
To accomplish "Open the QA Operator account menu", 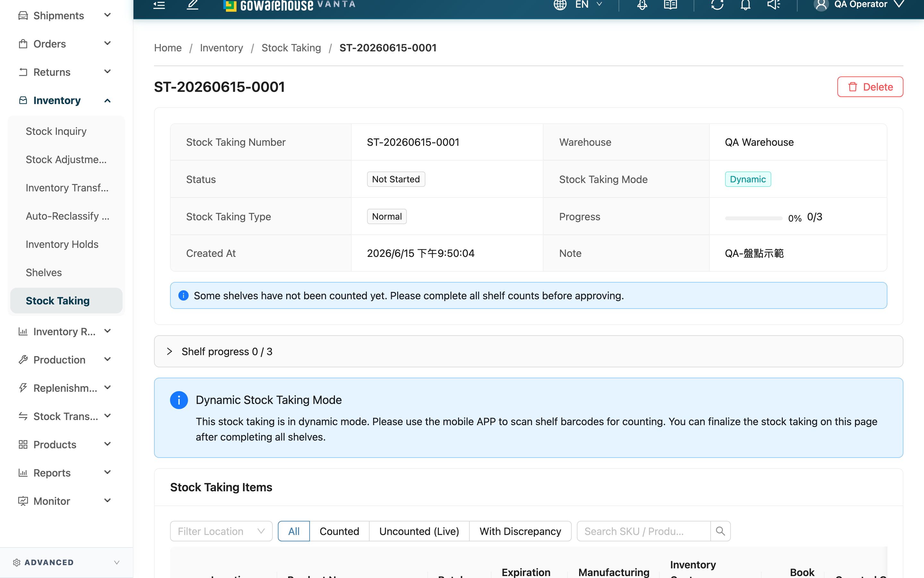I will click(859, 4).
